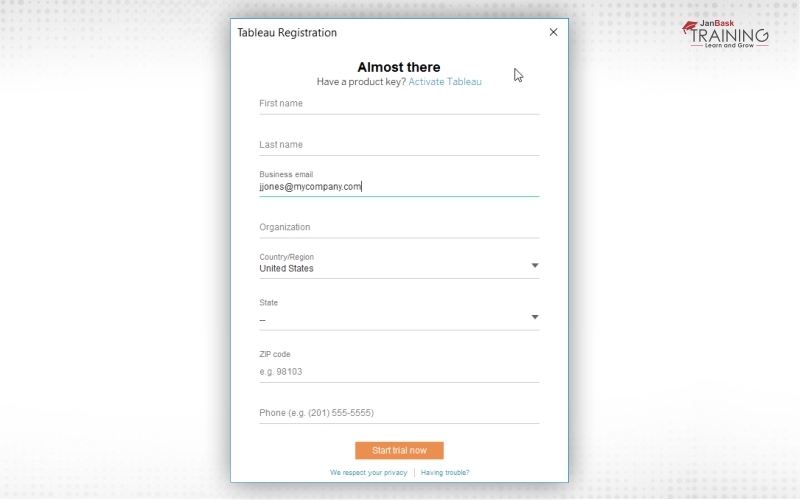Click the Tableau Registration title bar text
This screenshot has height=500, width=800.
pos(287,33)
